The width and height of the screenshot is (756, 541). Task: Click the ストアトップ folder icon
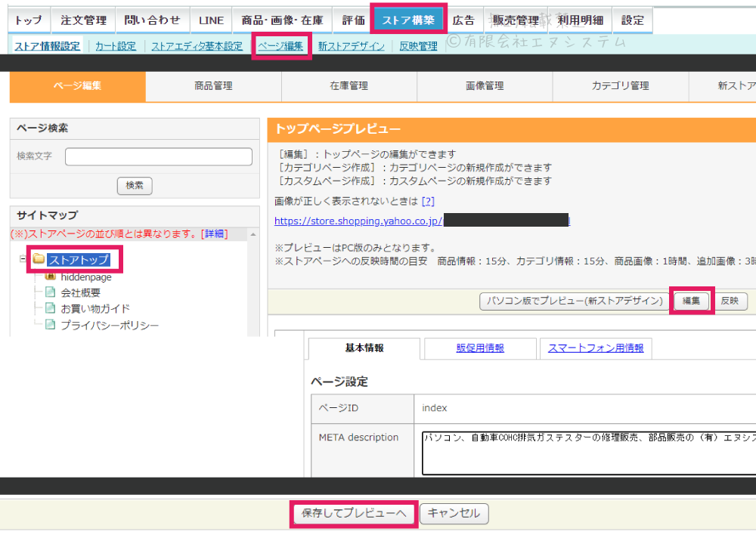point(39,259)
